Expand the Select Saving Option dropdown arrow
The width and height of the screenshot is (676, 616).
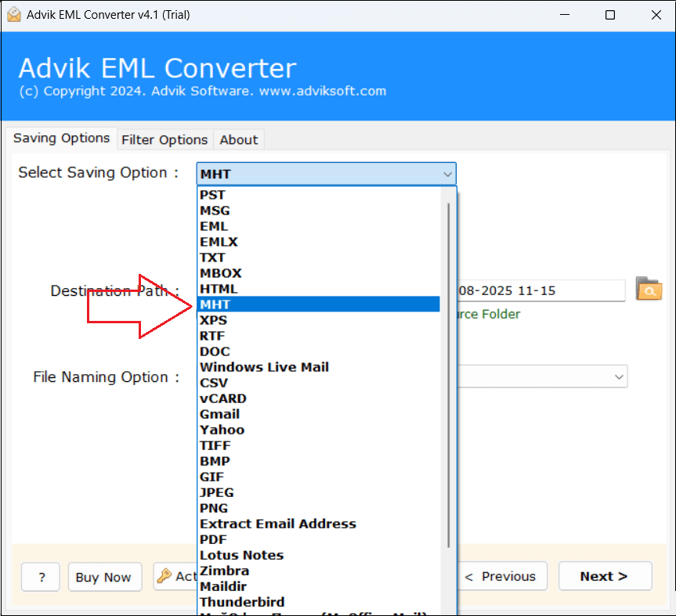pos(447,175)
